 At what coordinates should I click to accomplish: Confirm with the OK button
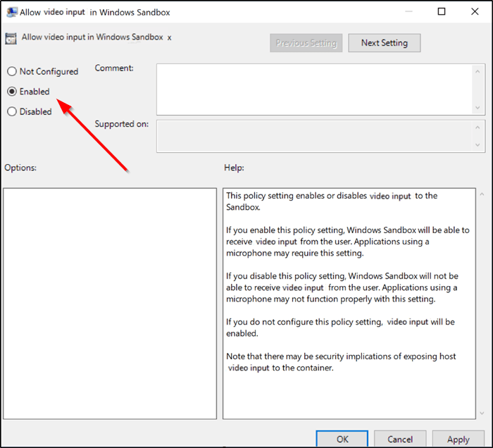tap(342, 439)
